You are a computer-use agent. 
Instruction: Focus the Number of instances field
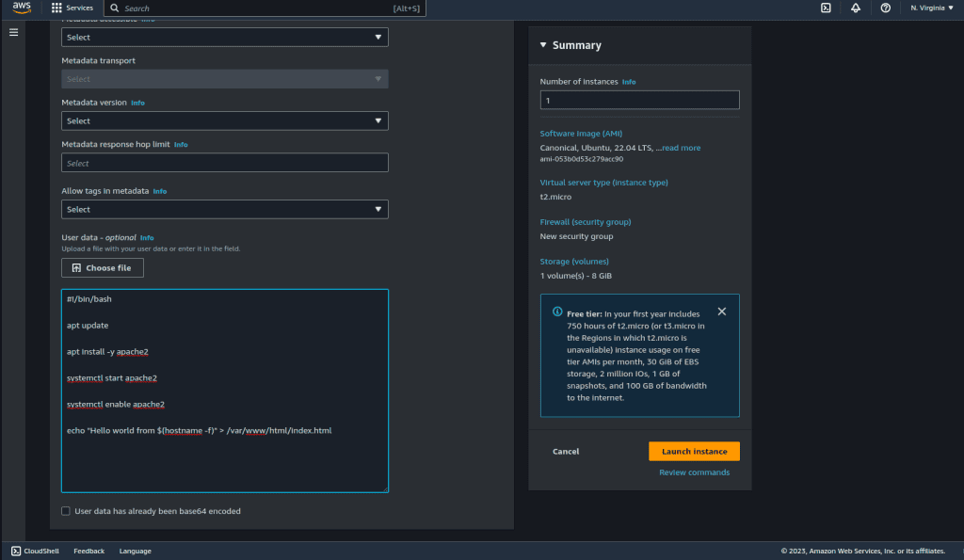pos(639,100)
